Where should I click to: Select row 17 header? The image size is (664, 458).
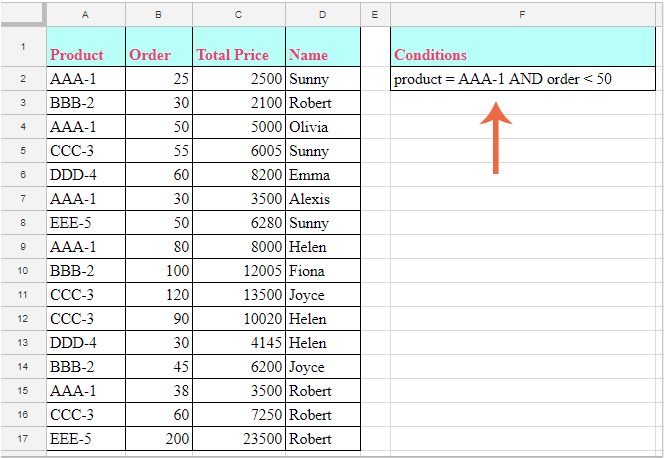(x=22, y=439)
